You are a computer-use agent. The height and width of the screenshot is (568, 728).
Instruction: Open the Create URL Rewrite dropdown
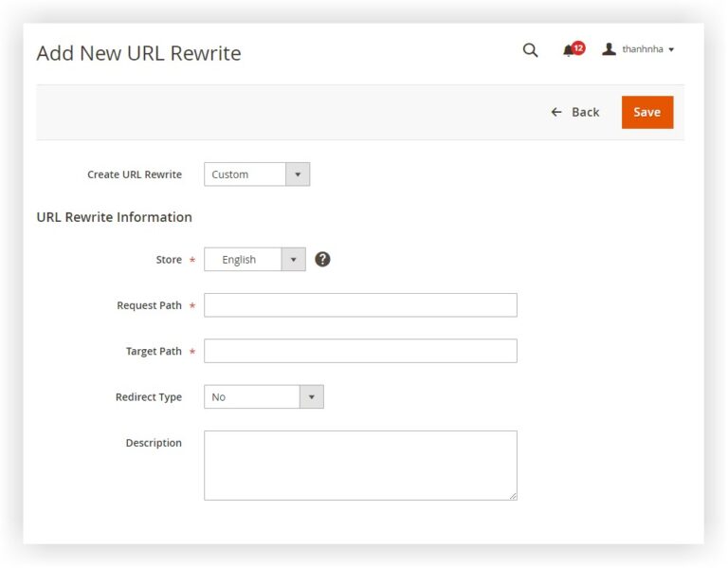[x=256, y=174]
